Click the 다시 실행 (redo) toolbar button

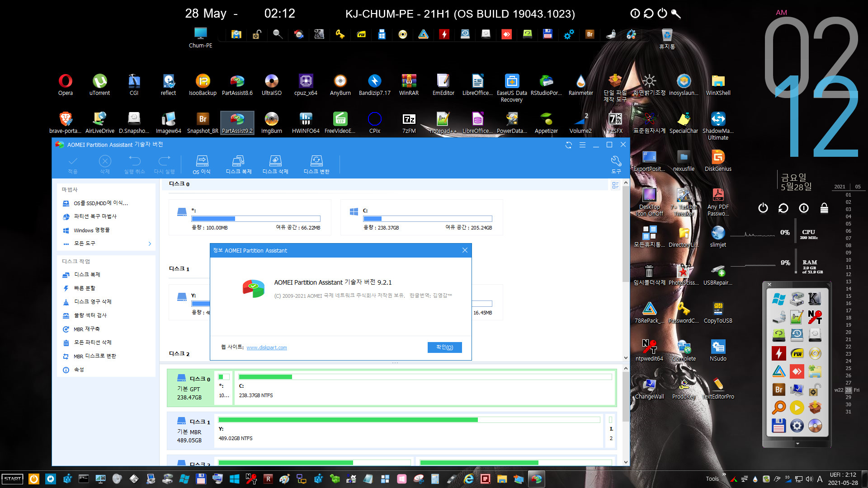click(x=164, y=164)
